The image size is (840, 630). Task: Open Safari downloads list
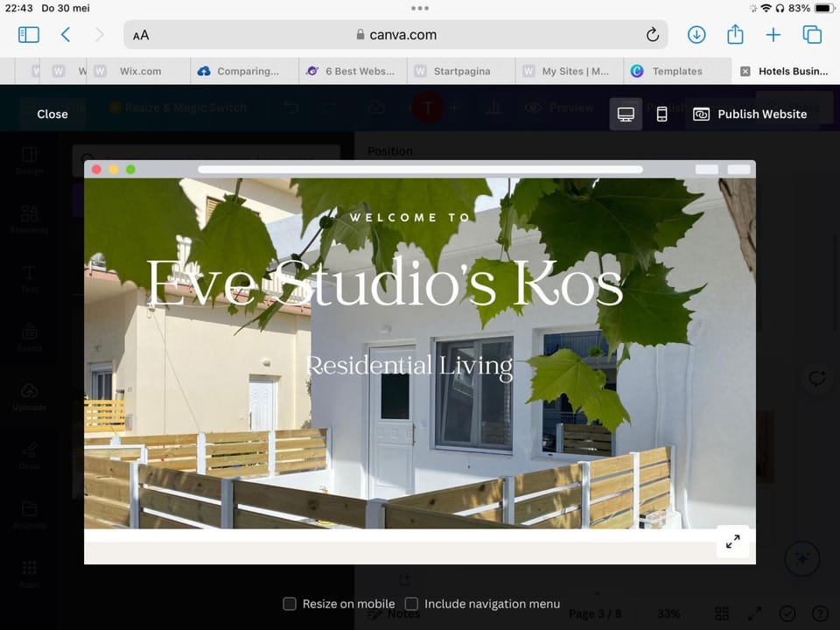coord(696,35)
